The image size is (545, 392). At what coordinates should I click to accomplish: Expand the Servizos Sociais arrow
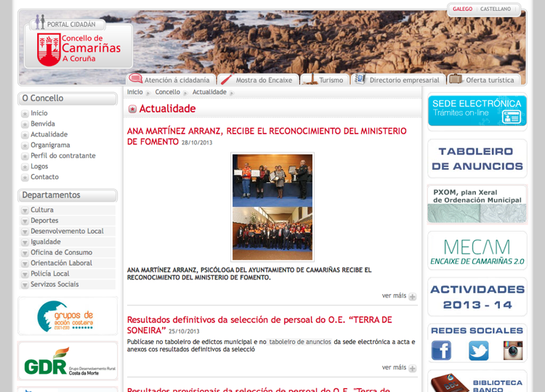coord(25,285)
